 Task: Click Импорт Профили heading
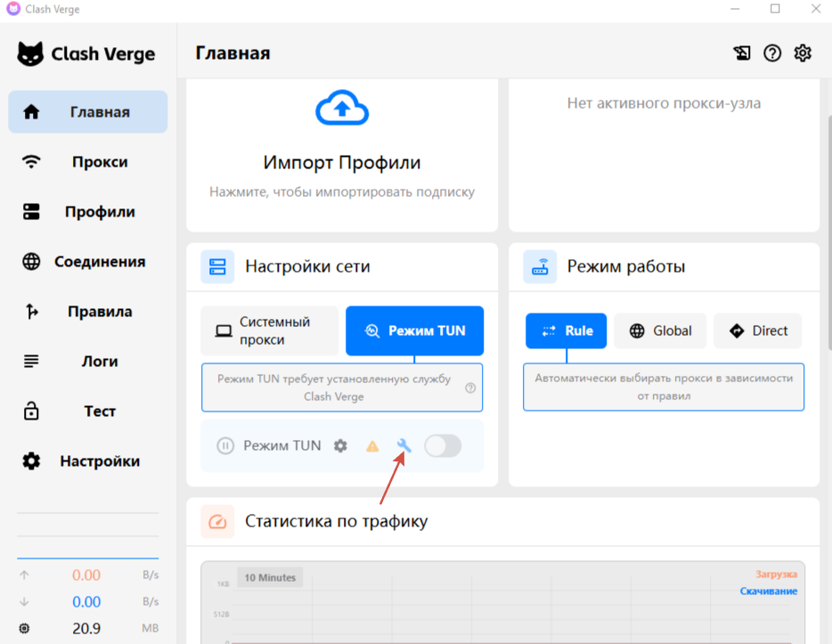tap(342, 162)
